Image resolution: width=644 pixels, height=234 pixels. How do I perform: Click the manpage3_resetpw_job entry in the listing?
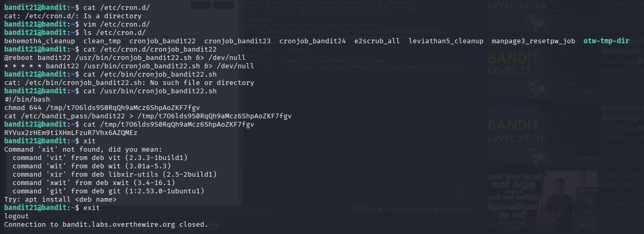pos(534,41)
